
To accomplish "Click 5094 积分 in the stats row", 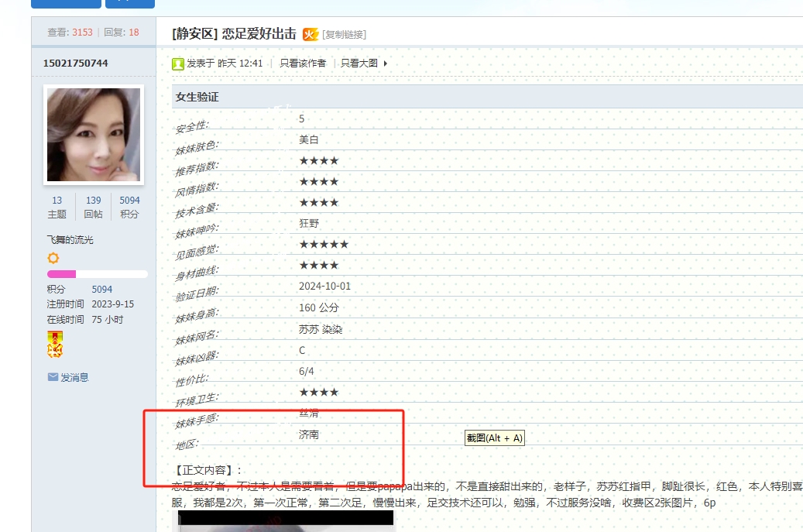I will 129,207.
